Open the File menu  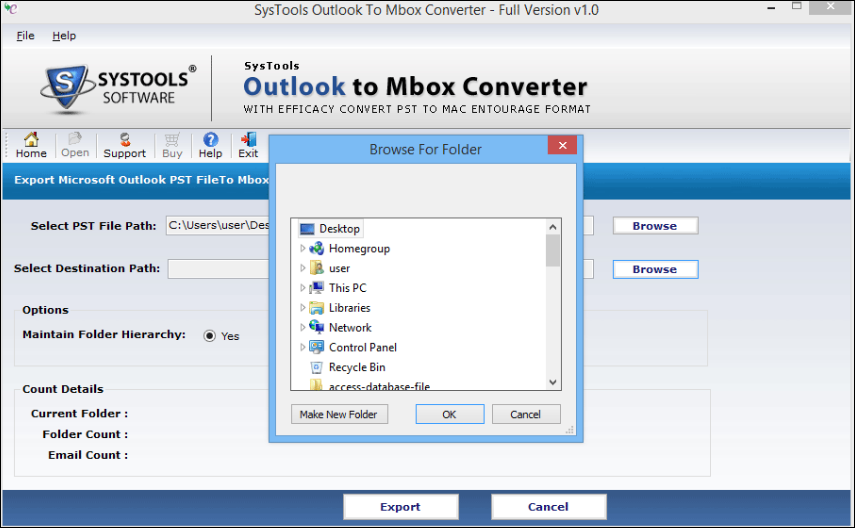[x=25, y=35]
